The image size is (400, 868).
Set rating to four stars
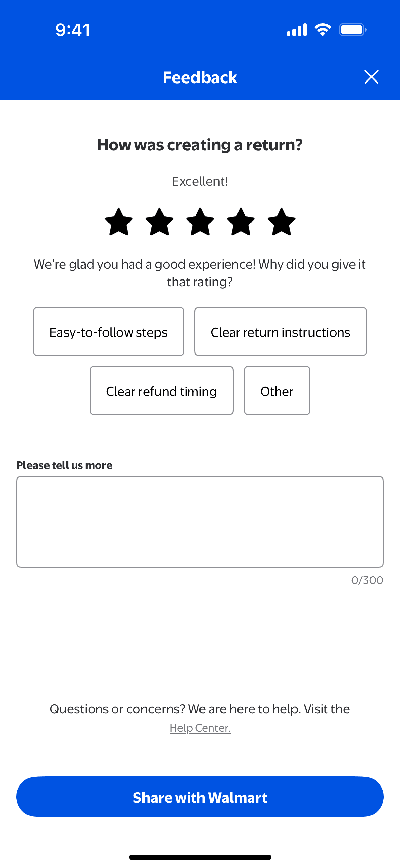pyautogui.click(x=241, y=222)
